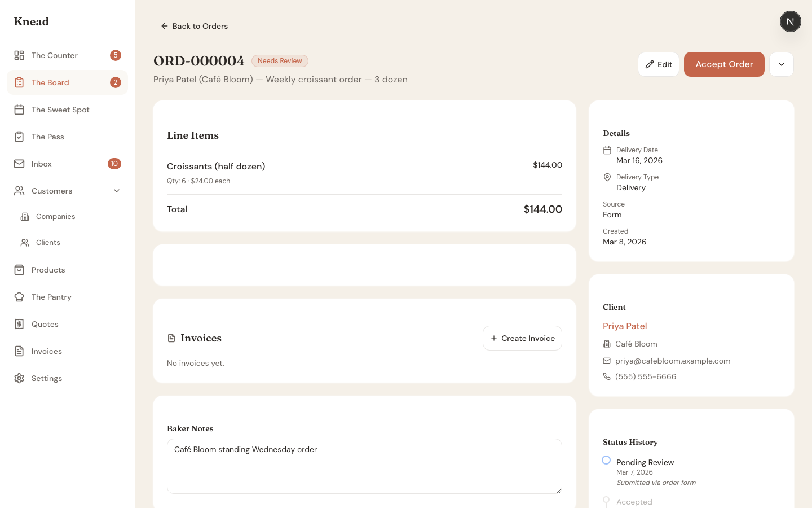Image resolution: width=812 pixels, height=508 pixels.
Task: Collapse the Customers section
Action: tap(117, 191)
